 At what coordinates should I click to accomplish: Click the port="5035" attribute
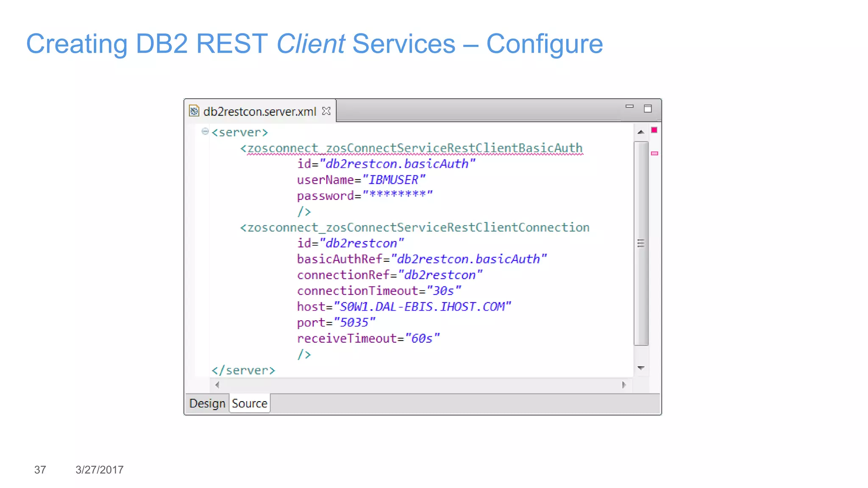336,322
